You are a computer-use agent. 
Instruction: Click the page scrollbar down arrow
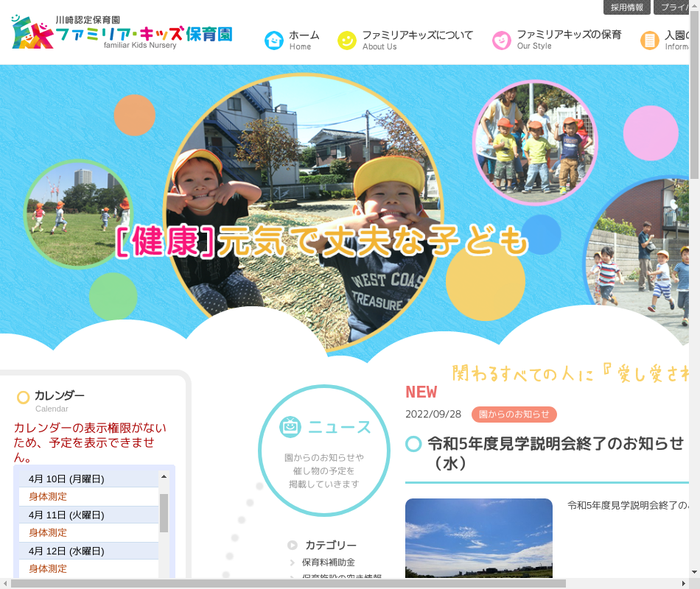694,572
